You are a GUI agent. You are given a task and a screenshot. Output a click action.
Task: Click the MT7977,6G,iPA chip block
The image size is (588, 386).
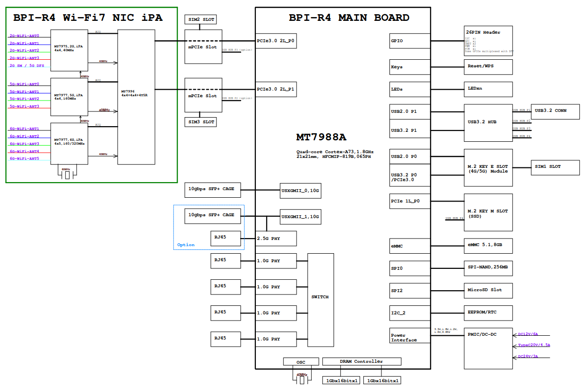tap(69, 143)
